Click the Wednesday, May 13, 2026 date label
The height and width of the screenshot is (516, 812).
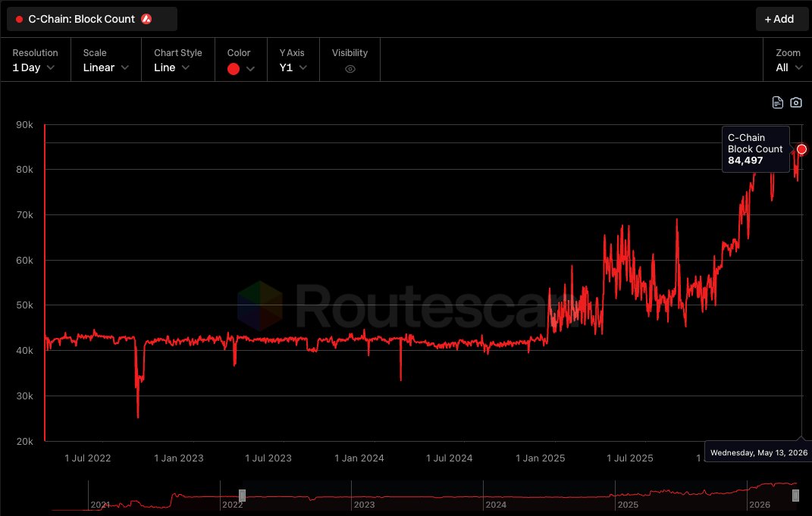pos(759,453)
